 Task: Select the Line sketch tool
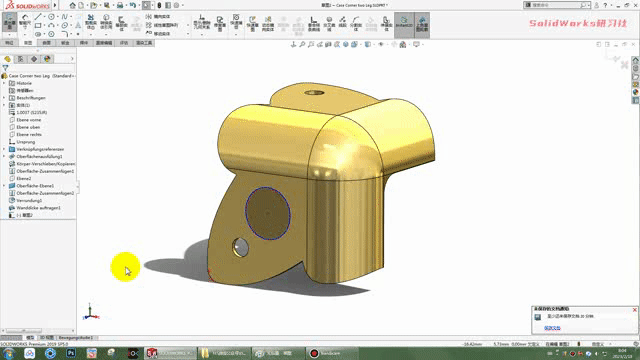pos(38,17)
